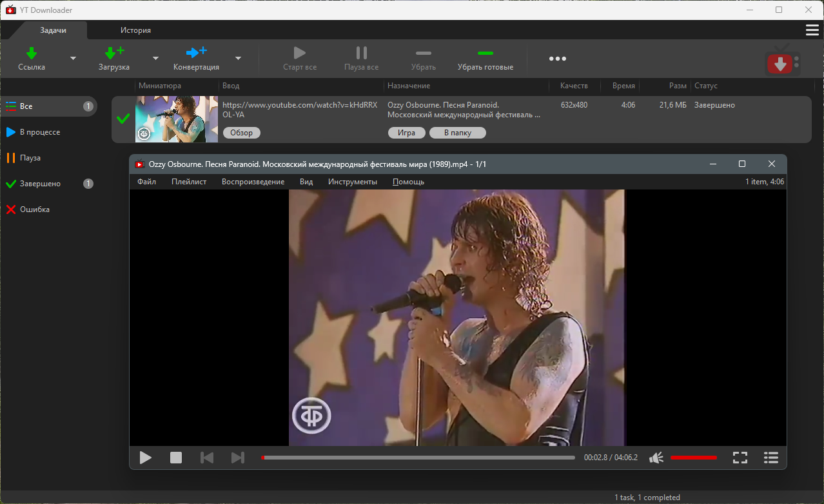
Task: Click the Обзор button in task row
Action: tap(242, 133)
